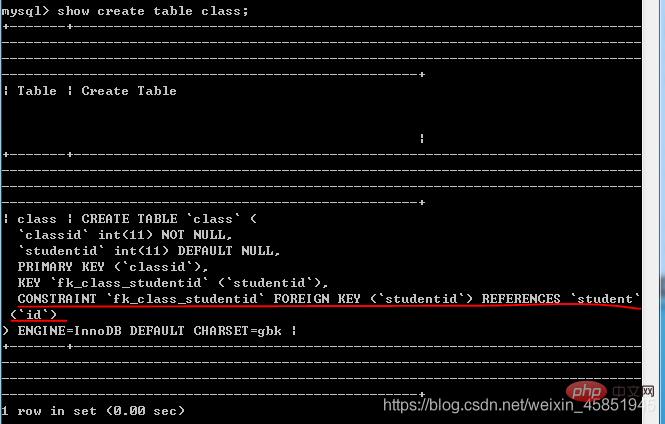This screenshot has height=424, width=665.
Task: Click the `studentid` int(11) DEFAULT NULL line
Action: point(149,251)
